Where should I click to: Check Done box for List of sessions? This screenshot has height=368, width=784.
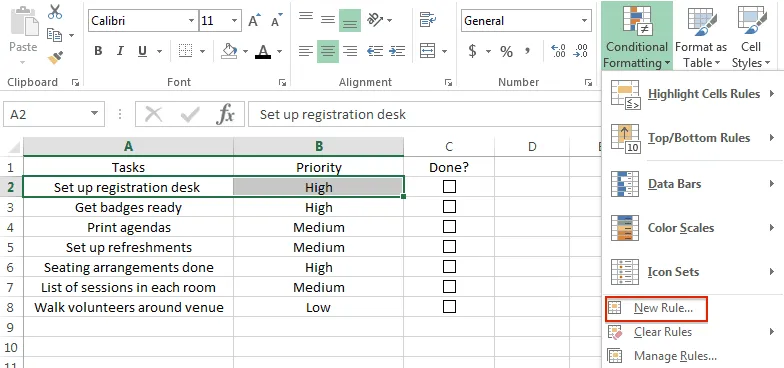pyautogui.click(x=450, y=286)
